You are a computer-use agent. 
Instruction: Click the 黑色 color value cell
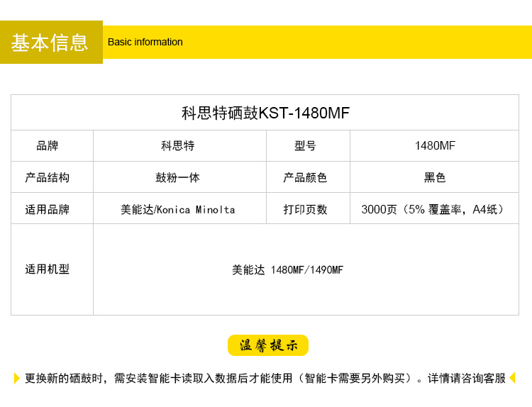tap(435, 177)
